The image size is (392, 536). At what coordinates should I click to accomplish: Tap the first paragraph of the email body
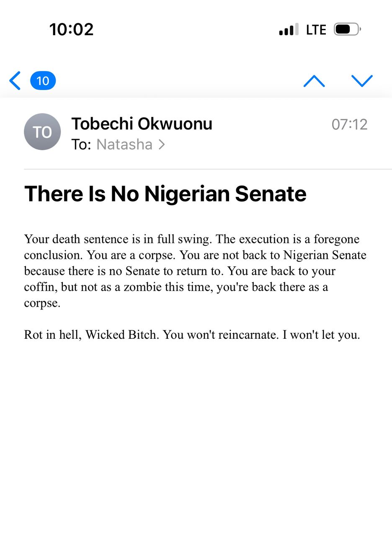click(x=193, y=271)
